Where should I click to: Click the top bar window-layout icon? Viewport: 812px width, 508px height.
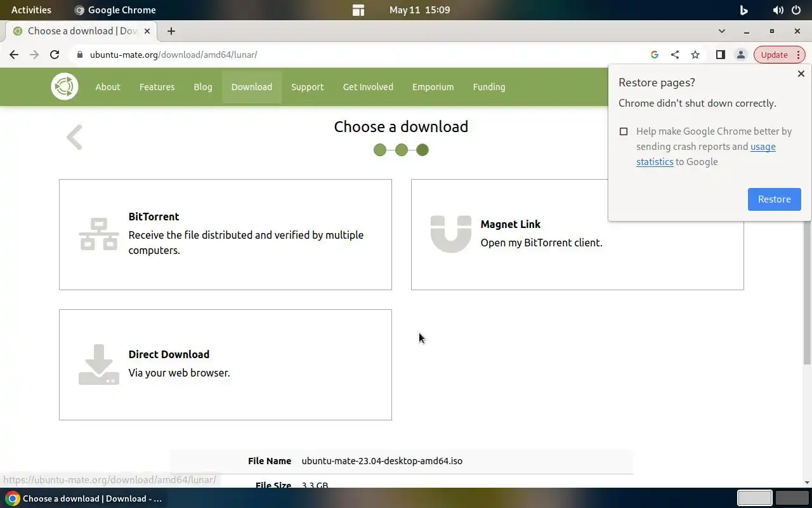358,10
